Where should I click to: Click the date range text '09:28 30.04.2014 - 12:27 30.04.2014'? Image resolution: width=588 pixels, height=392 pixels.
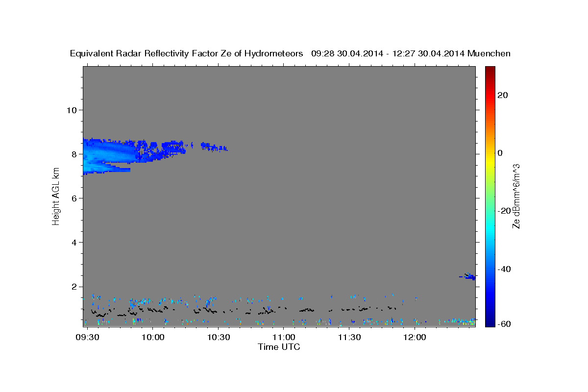click(x=388, y=54)
